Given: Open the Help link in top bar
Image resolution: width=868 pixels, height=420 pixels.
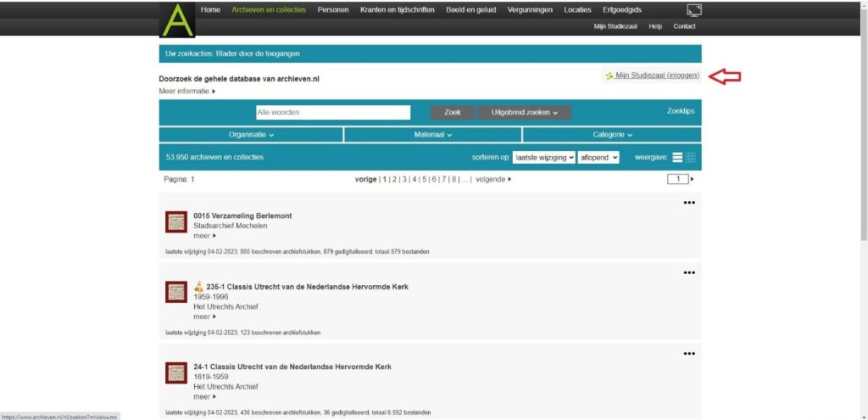Looking at the screenshot, I should [x=655, y=26].
